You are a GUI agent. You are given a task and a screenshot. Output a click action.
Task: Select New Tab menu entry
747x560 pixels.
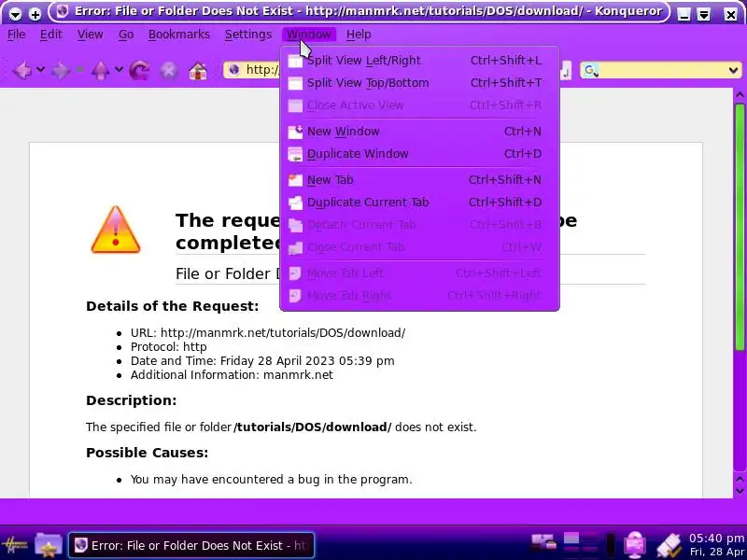coord(419,180)
